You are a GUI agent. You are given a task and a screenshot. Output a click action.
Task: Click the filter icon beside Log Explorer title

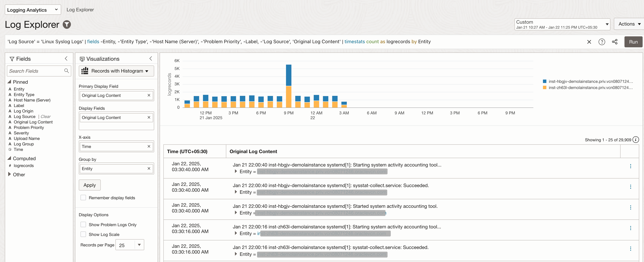pos(66,25)
